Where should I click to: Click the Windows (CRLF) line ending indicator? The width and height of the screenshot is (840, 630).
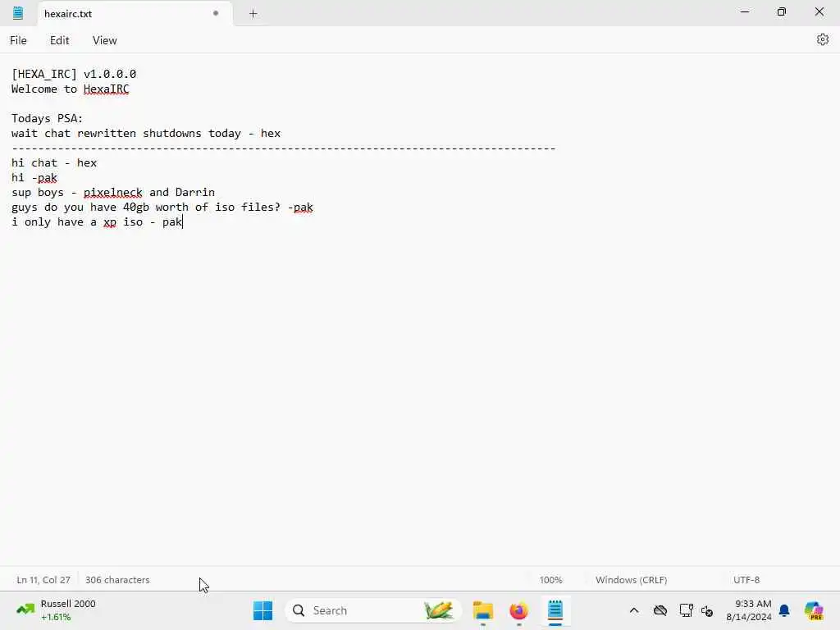click(x=631, y=580)
